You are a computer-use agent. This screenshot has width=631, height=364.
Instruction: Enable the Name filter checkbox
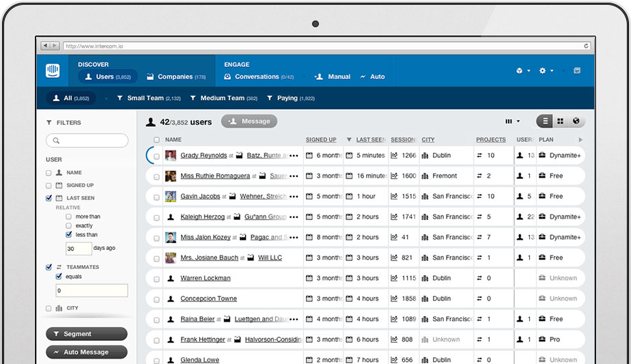(x=48, y=173)
